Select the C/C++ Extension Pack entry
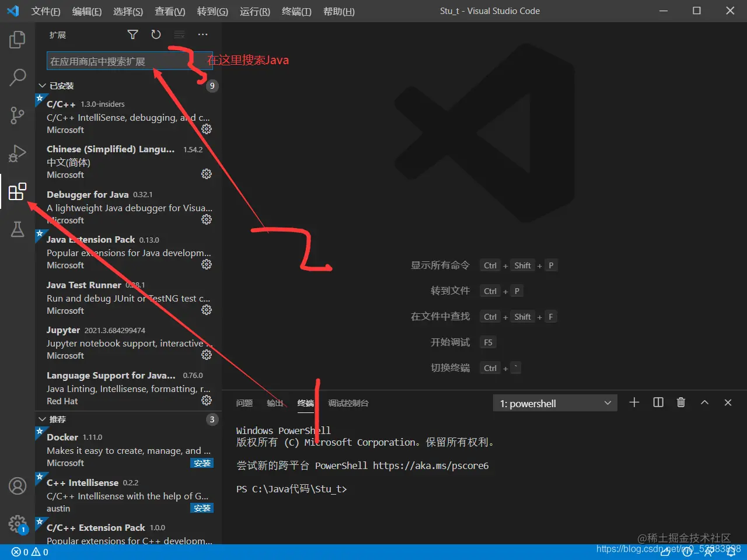The height and width of the screenshot is (560, 747). click(x=128, y=531)
